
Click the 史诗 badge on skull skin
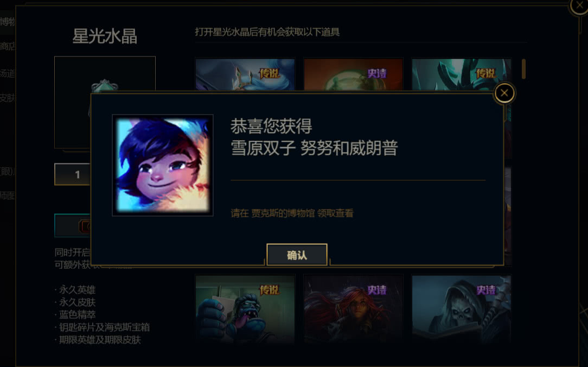tap(485, 290)
